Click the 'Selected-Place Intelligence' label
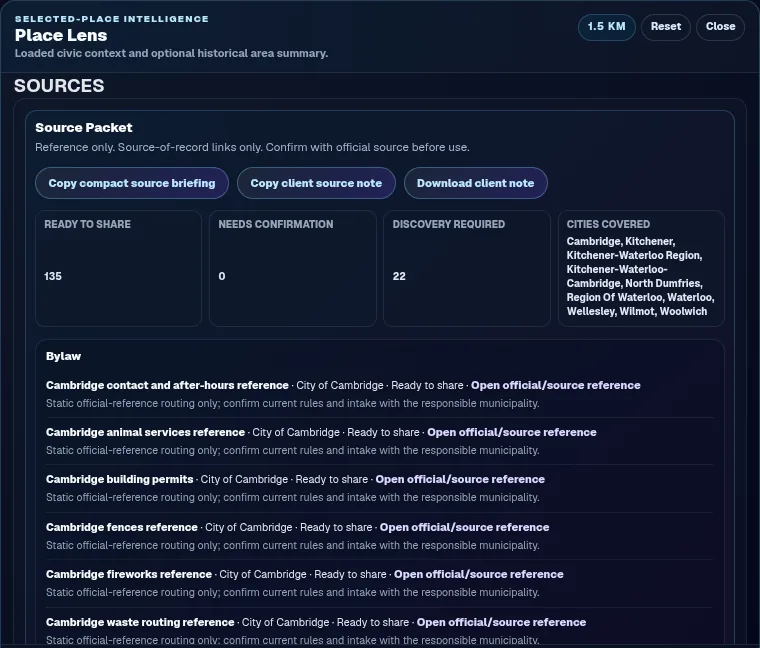This screenshot has width=760, height=648. pyautogui.click(x=112, y=19)
